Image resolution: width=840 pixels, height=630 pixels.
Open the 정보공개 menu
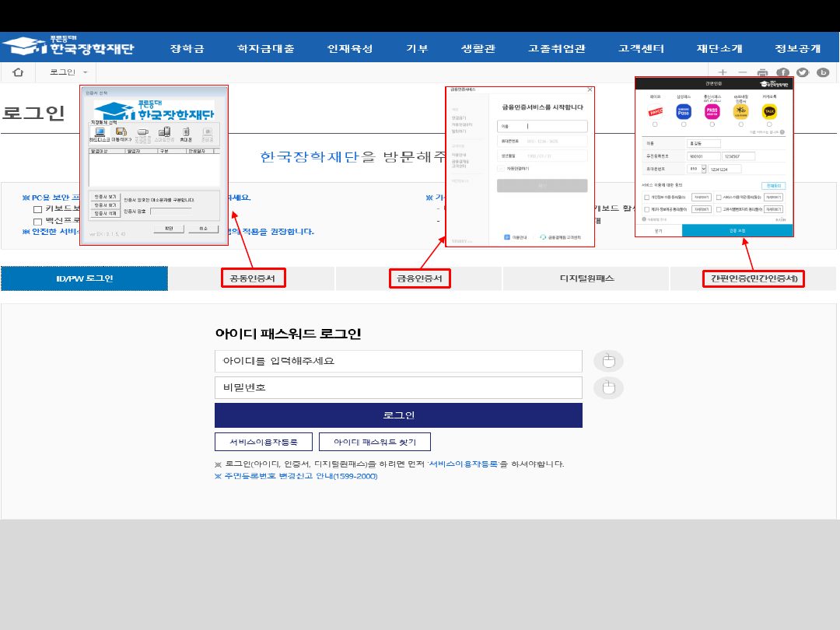(x=798, y=48)
